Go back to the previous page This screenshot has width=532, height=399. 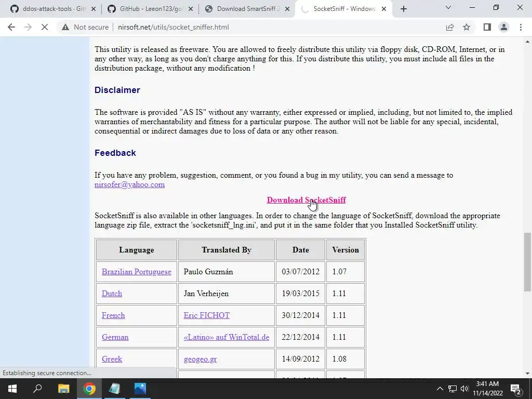(x=11, y=27)
